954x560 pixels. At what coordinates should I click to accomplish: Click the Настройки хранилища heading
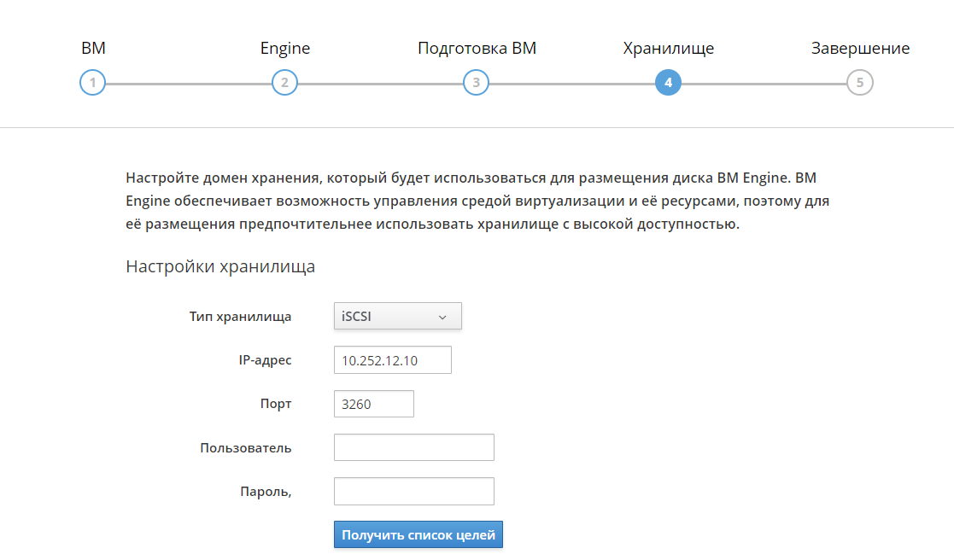coord(220,266)
